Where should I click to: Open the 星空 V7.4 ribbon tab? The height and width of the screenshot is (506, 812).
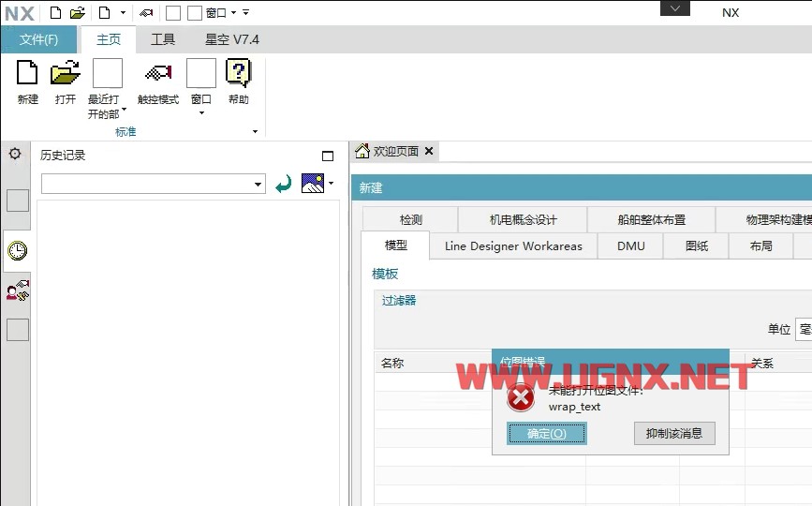click(x=232, y=39)
